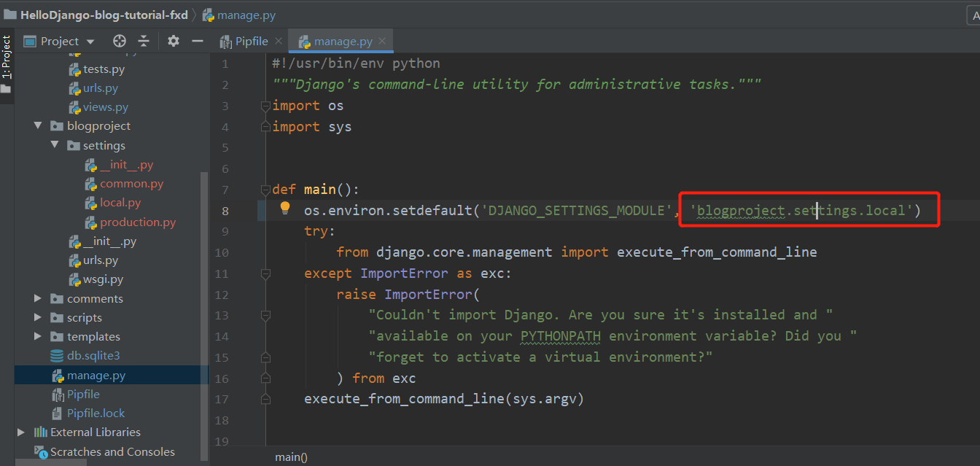Click line number 10 in gutter
980x466 pixels.
[x=222, y=252]
